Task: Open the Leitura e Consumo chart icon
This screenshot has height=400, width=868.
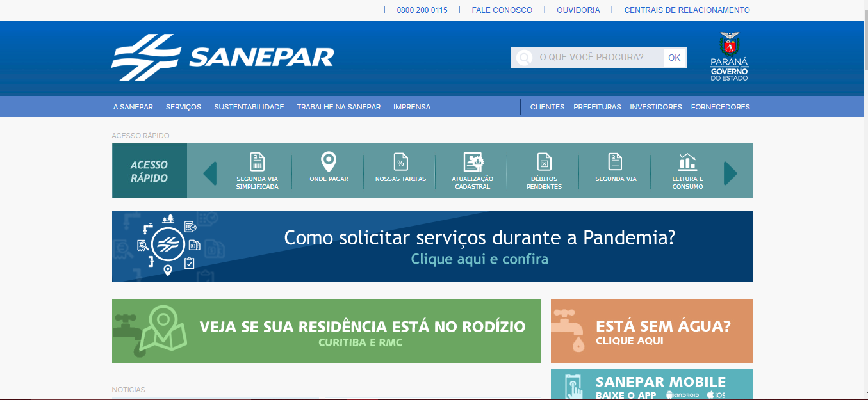Action: click(x=687, y=161)
